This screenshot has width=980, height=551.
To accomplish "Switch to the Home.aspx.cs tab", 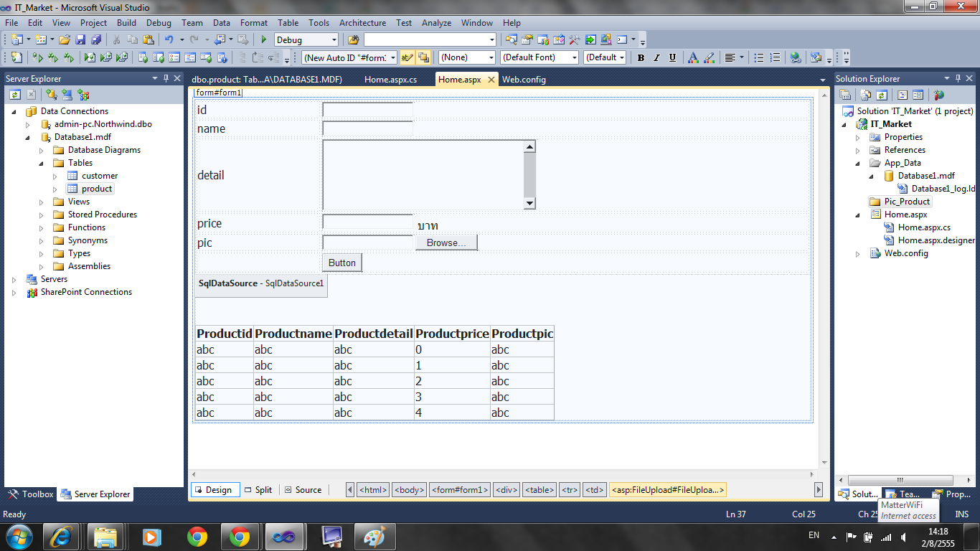I will tap(390, 80).
